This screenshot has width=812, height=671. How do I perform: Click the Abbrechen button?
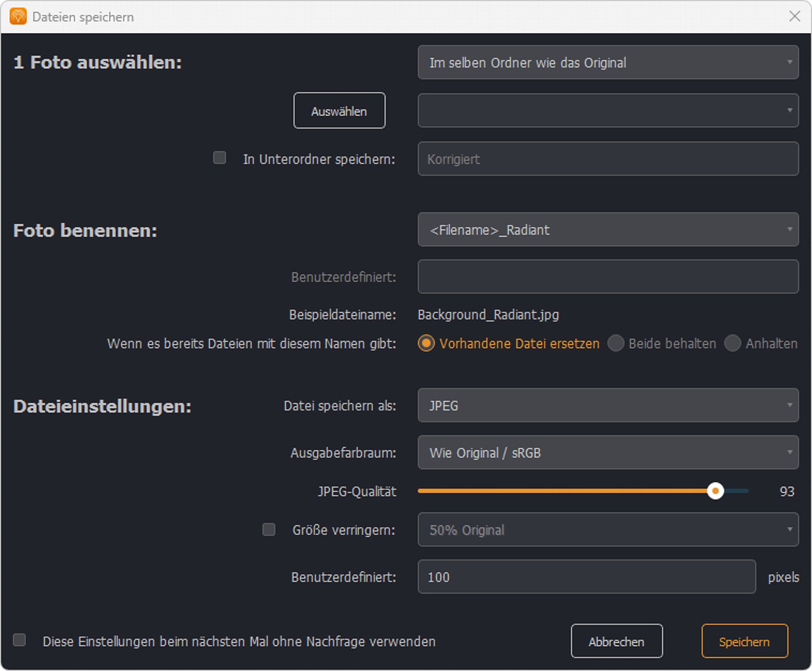point(617,641)
